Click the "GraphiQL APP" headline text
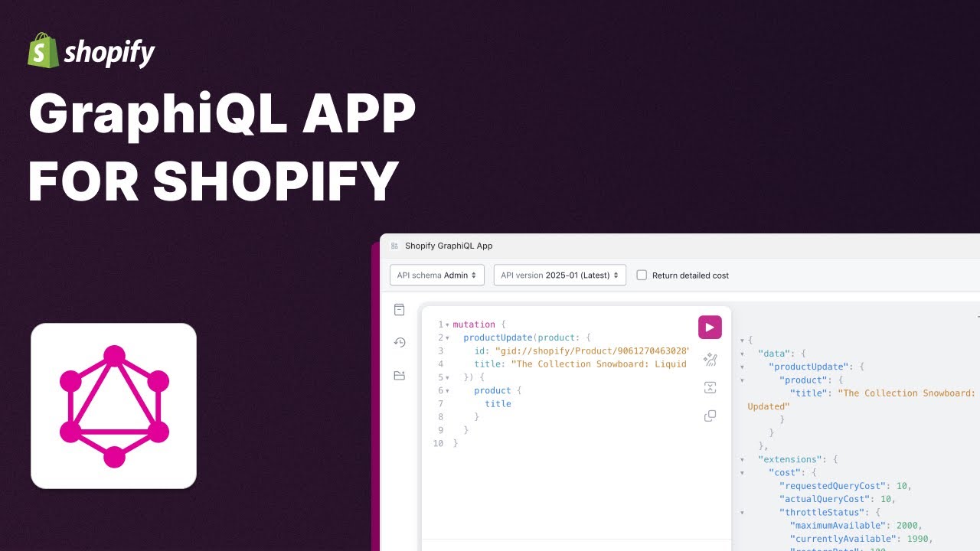 tap(222, 114)
